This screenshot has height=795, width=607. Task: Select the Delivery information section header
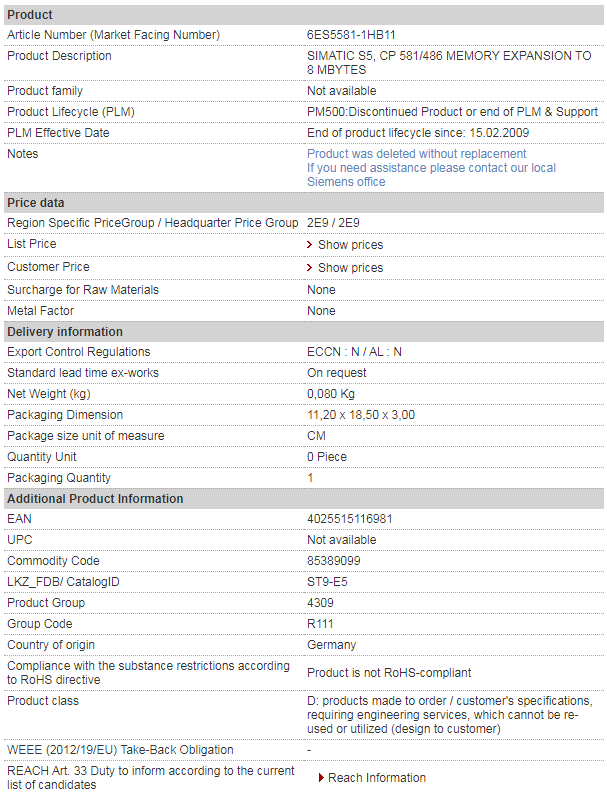[304, 332]
